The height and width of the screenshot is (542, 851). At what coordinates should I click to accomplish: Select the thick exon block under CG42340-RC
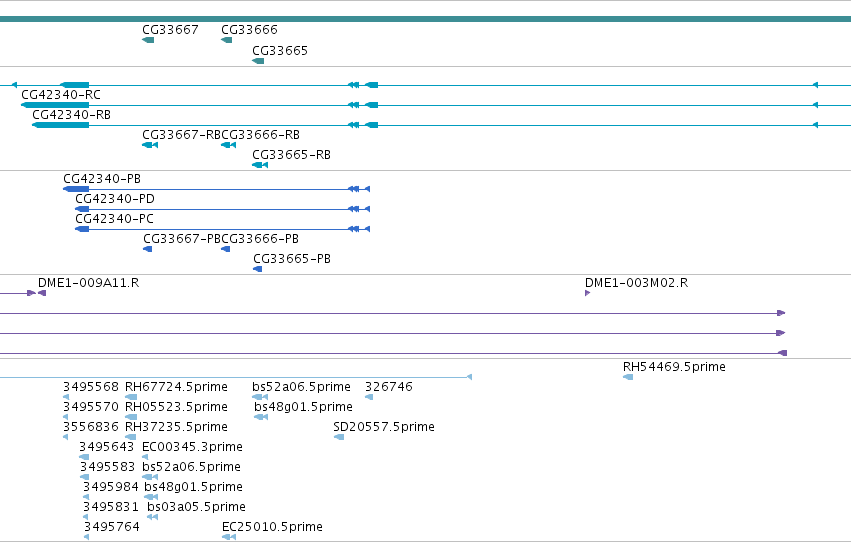[55, 105]
